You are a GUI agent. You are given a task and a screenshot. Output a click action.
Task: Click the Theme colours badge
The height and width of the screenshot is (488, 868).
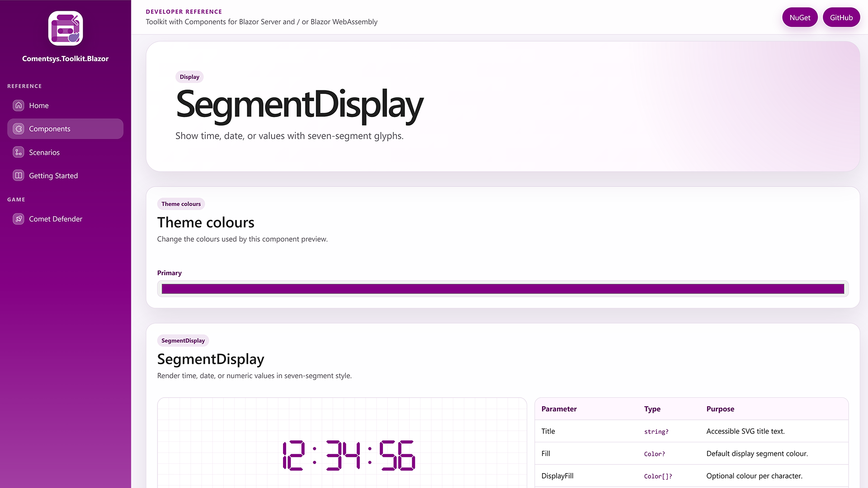click(x=181, y=204)
